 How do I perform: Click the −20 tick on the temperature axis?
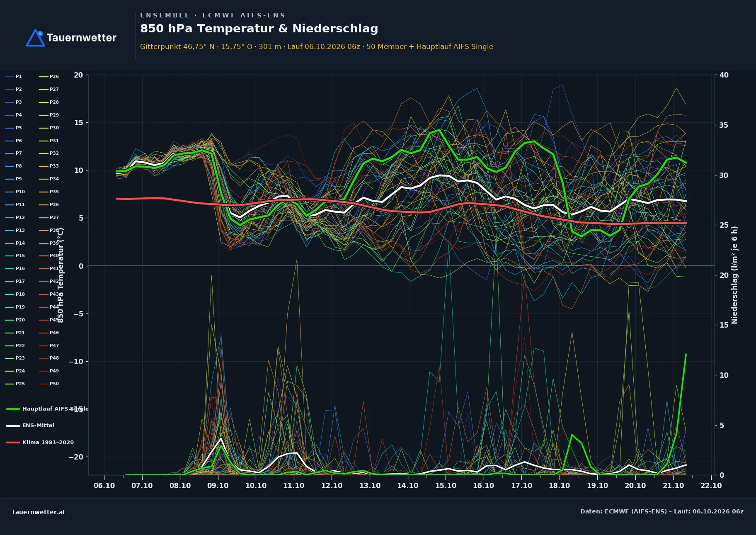point(76,457)
